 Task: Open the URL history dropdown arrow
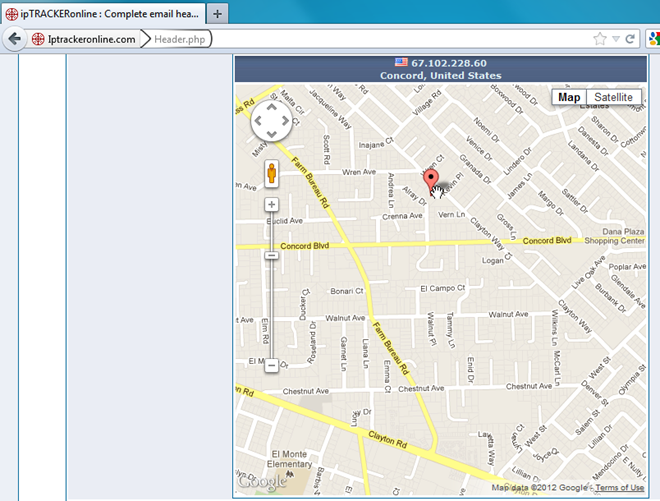tap(616, 39)
